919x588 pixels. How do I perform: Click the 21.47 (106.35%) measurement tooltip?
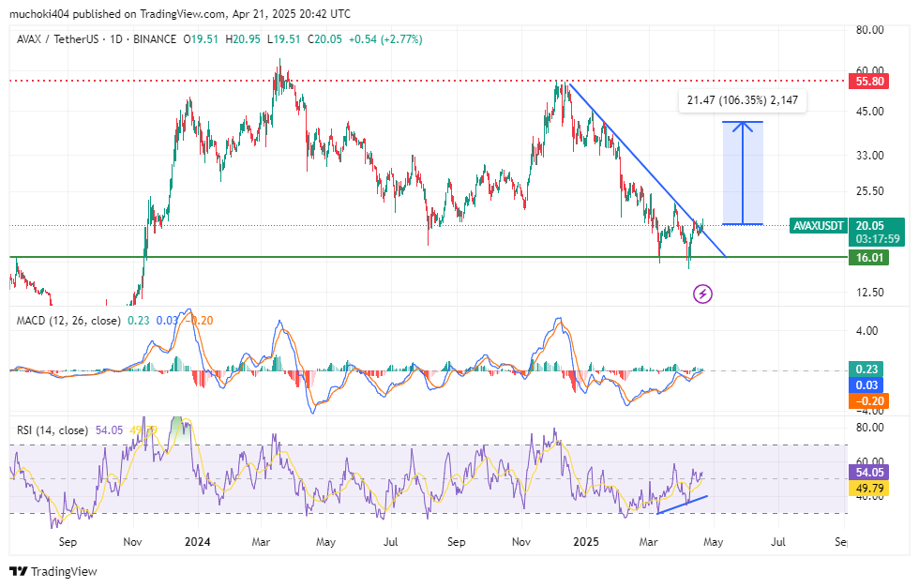tap(743, 100)
